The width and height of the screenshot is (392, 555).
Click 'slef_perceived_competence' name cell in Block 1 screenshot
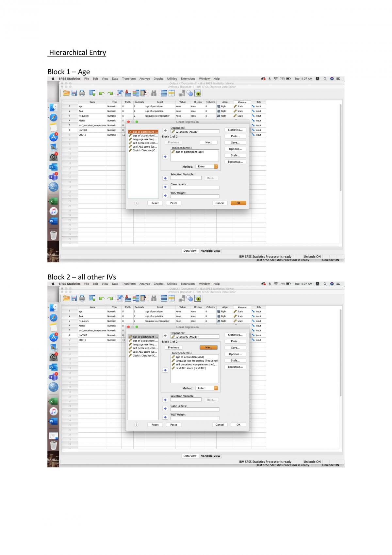tap(92, 125)
